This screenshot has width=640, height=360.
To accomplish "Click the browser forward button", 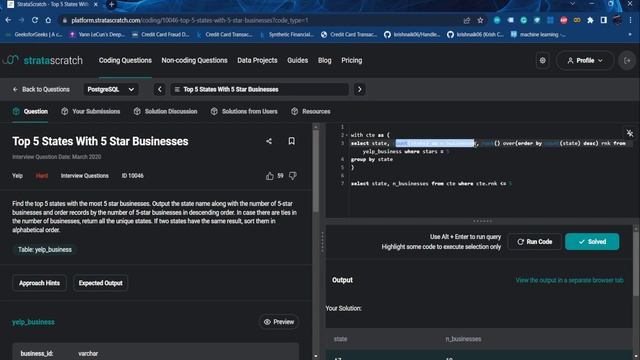I will pos(22,20).
